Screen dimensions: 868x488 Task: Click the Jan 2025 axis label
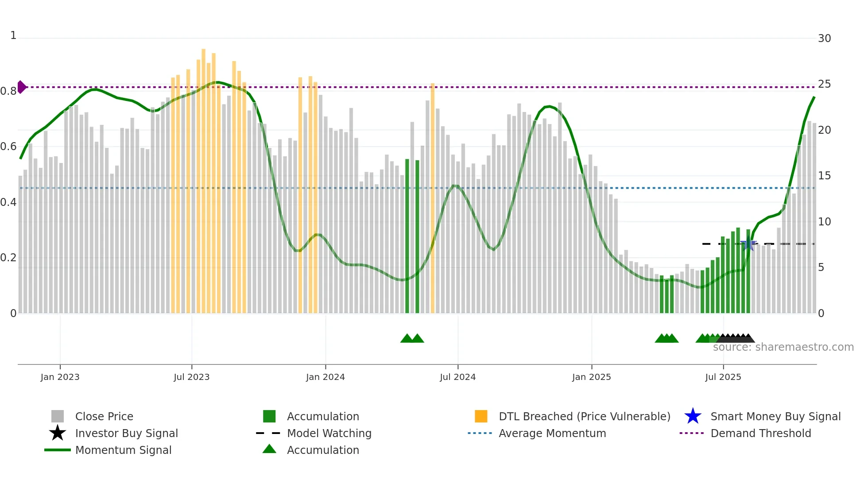[591, 377]
